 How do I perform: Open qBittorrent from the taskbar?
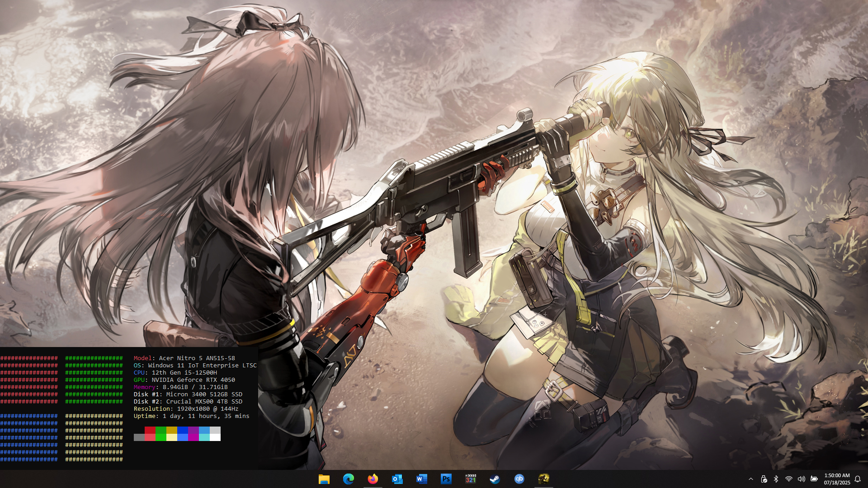point(519,479)
